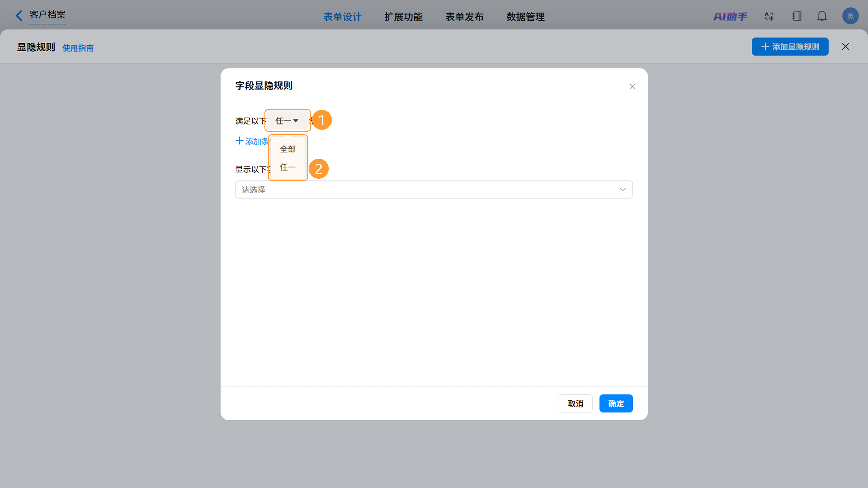868x488 pixels.
Task: Close the 字段显隐规则 dialog
Action: click(x=632, y=87)
